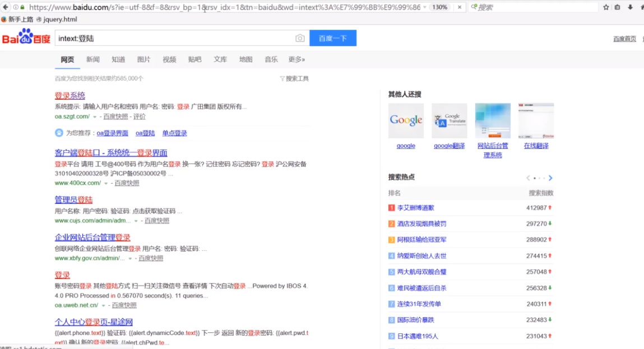This screenshot has width=644, height=349.
Task: Click the Baidu logo
Action: point(26,38)
